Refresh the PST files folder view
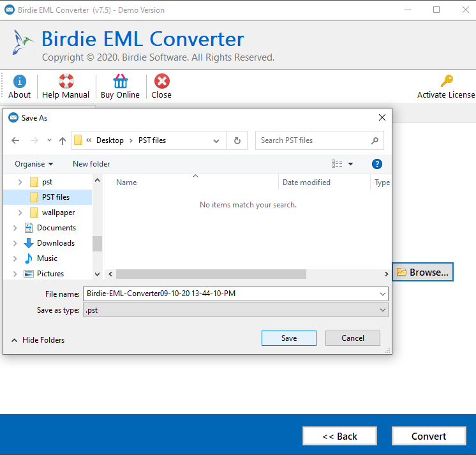 237,140
